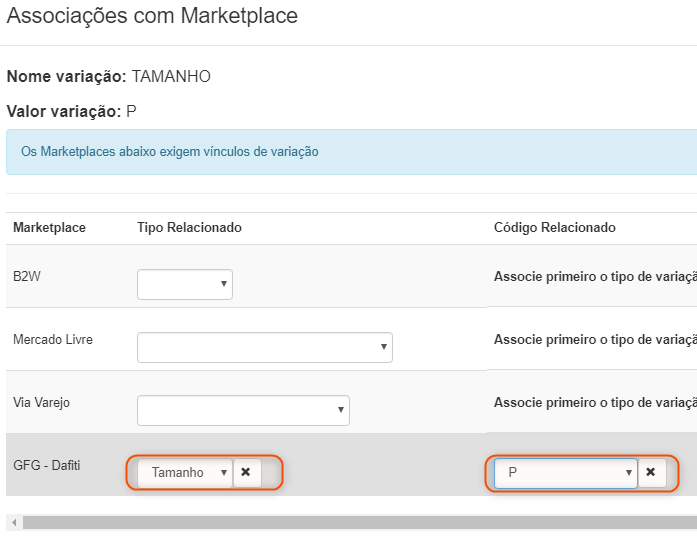Click the Associações com Marketplace title

coord(152,16)
